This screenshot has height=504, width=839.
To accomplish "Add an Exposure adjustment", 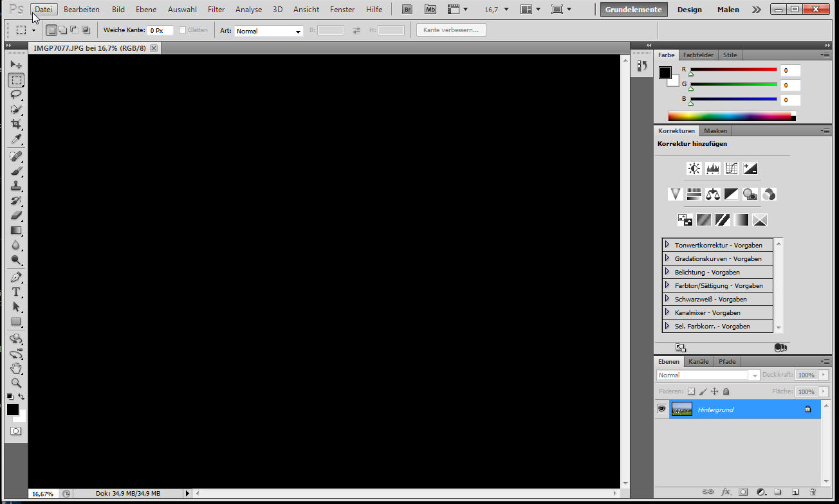I will (x=750, y=168).
